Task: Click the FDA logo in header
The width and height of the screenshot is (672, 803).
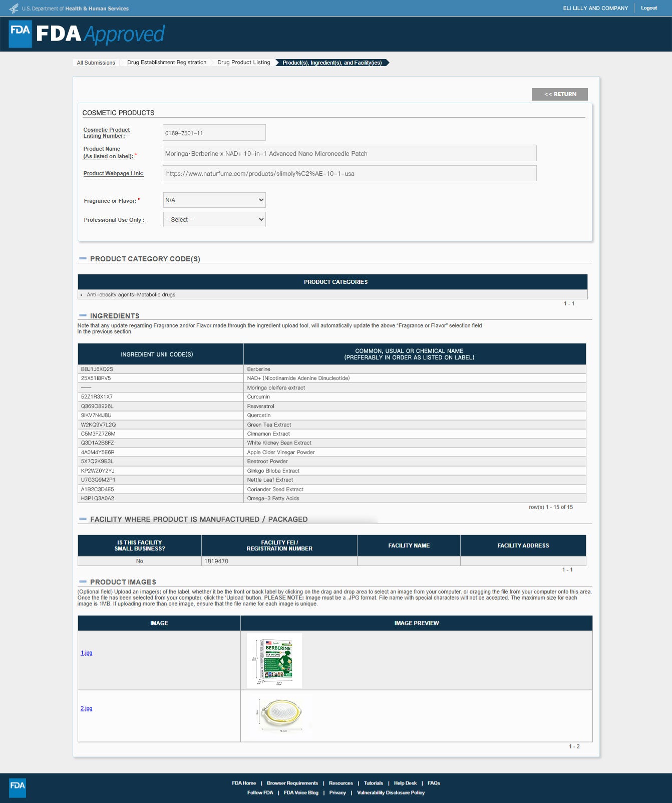Action: pos(21,34)
